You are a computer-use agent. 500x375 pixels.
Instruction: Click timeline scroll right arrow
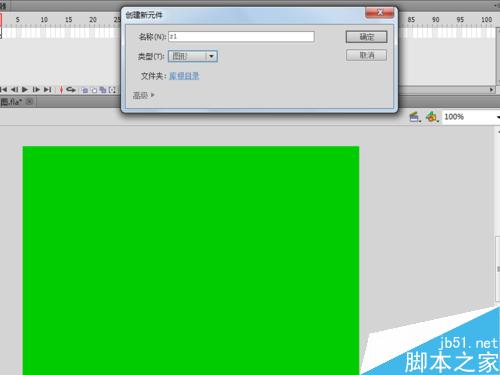491,90
